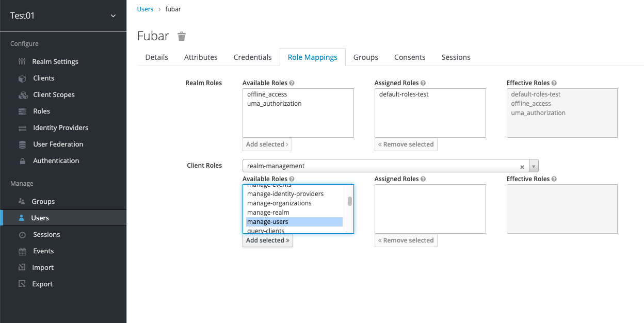644x323 pixels.
Task: Clear the realm-management client selection
Action: click(x=522, y=167)
